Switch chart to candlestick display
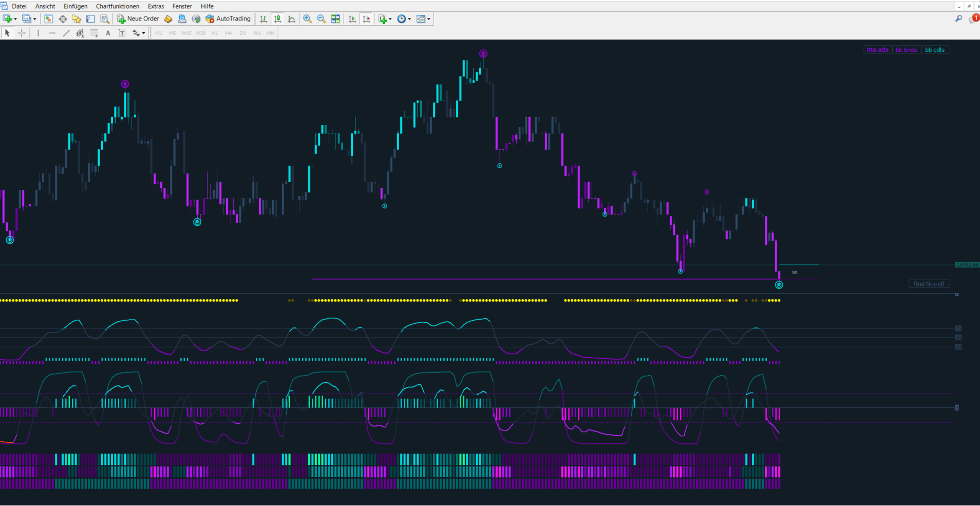 pos(277,19)
